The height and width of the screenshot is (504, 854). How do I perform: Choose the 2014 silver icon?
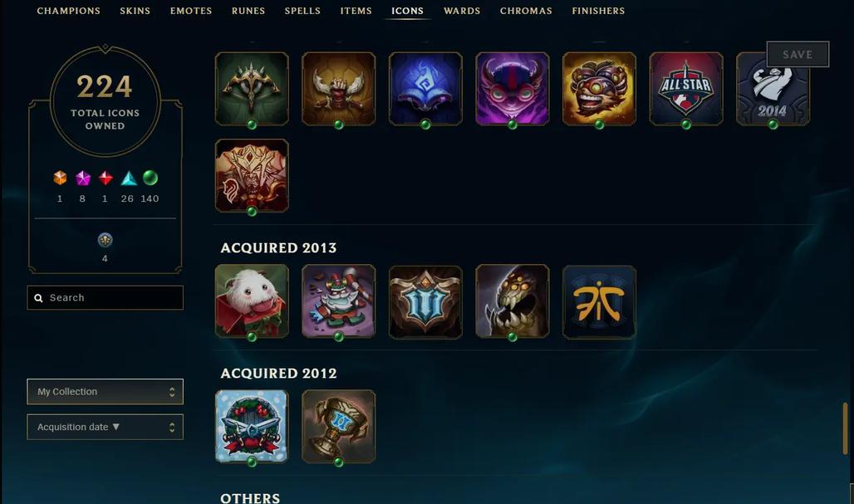coord(773,89)
